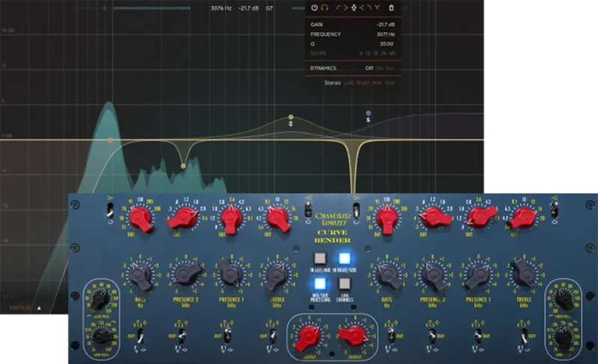
Task: Select Mid channel mode
Action: [x=377, y=83]
